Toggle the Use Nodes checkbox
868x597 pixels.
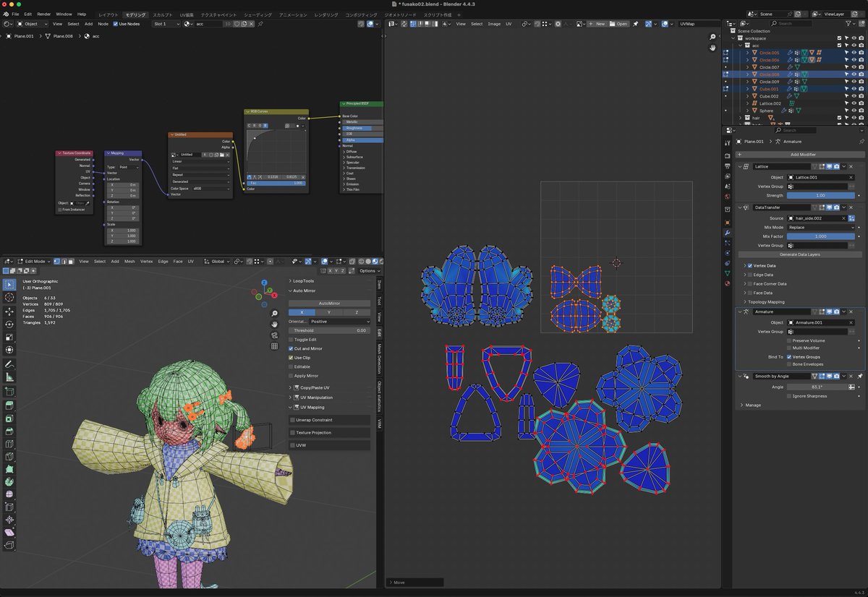point(116,24)
